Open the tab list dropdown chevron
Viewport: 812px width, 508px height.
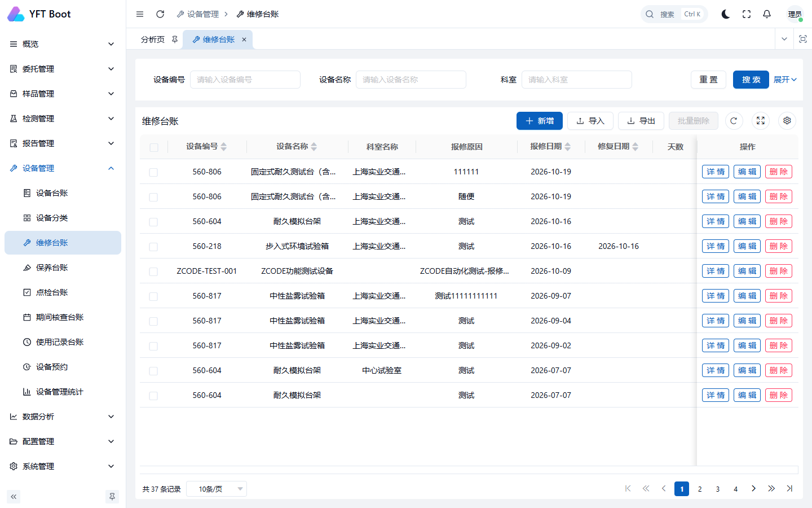coord(784,39)
